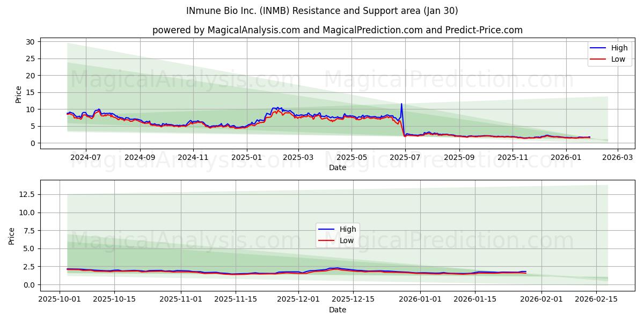Click the '2026-01' x-axis label
Screen dimensions: 644x322
(x=566, y=157)
